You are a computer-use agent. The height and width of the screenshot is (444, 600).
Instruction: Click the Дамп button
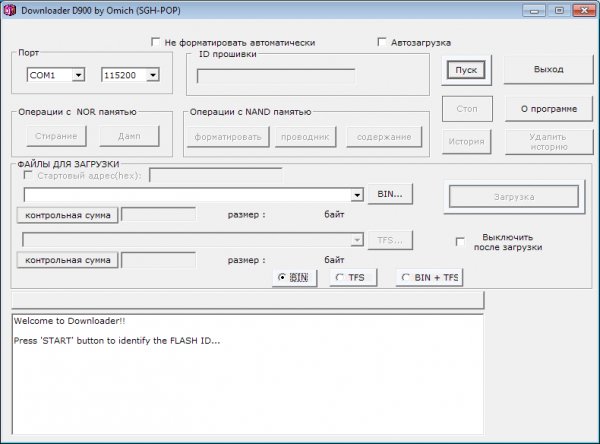click(129, 136)
